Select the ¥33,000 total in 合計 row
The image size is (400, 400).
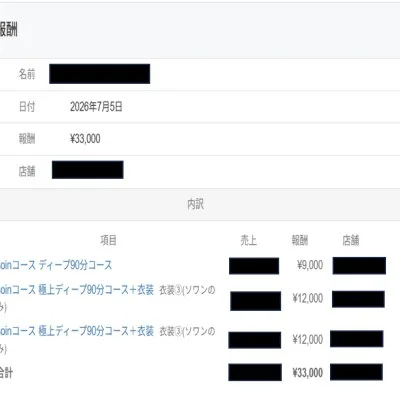click(x=308, y=373)
